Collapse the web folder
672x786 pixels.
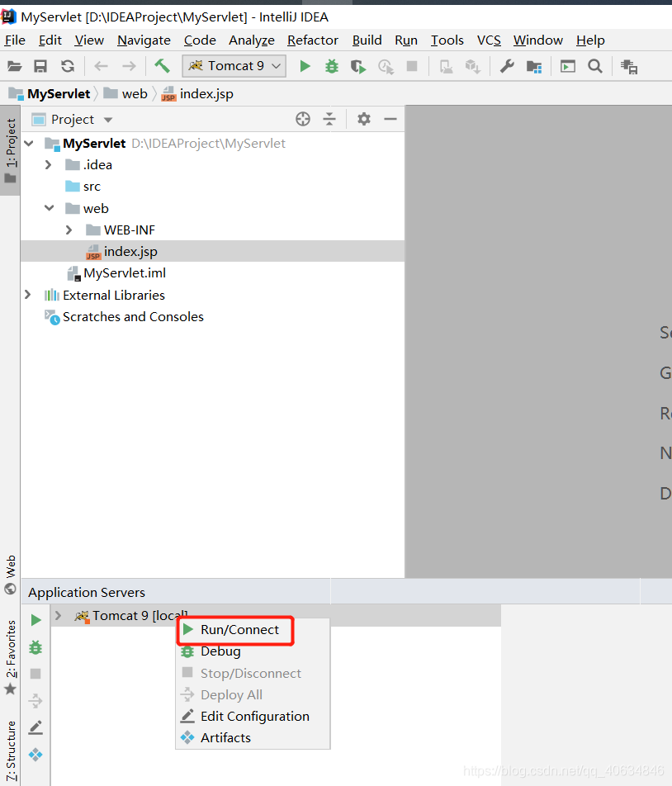[x=49, y=208]
